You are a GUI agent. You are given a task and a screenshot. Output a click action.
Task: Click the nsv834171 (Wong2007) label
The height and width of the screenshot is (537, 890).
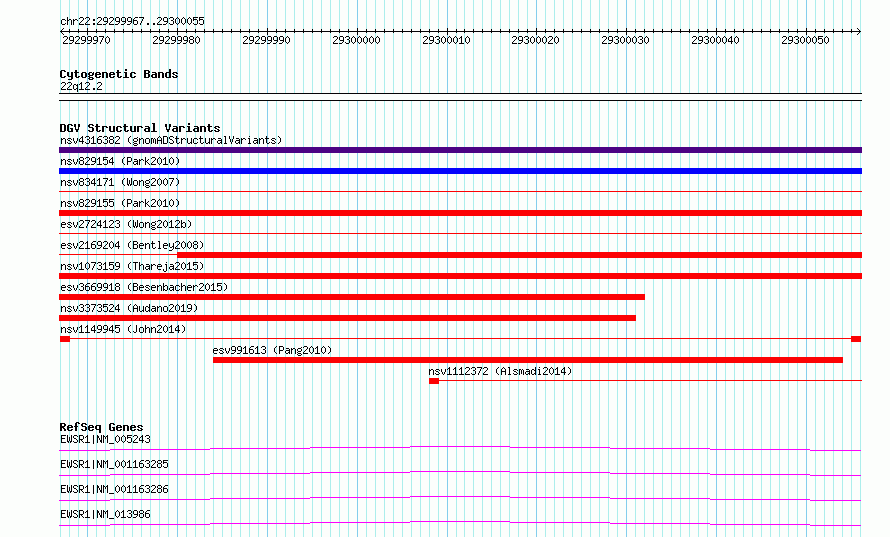click(120, 182)
